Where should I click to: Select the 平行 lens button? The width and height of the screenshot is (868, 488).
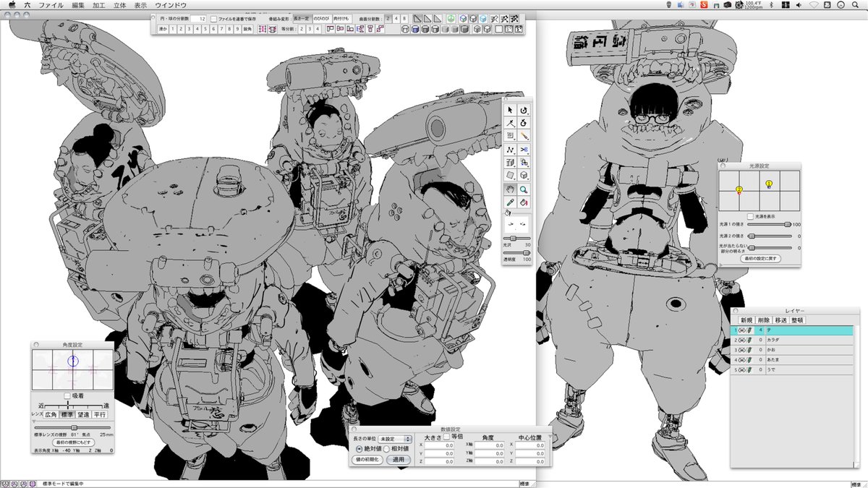click(x=101, y=414)
